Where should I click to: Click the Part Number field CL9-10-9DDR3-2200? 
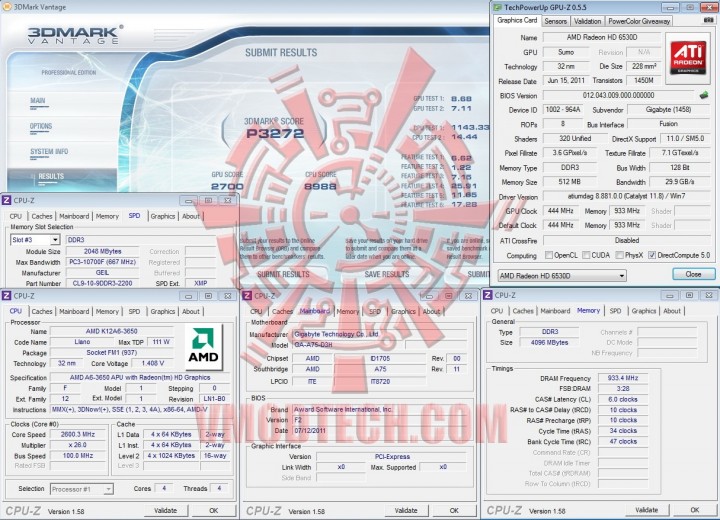coord(102,283)
